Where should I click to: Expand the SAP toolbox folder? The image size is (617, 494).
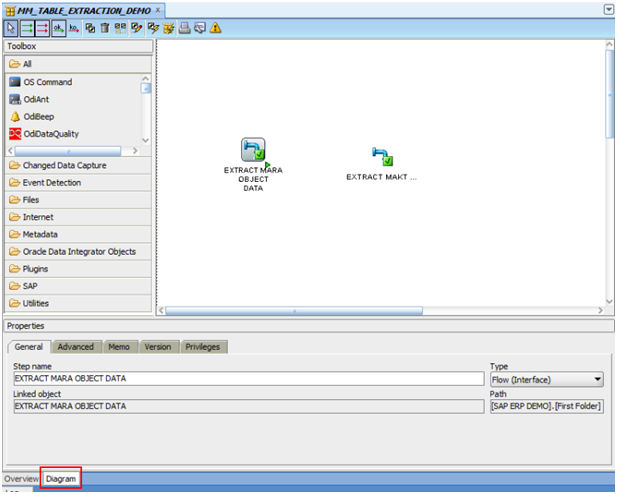point(78,286)
